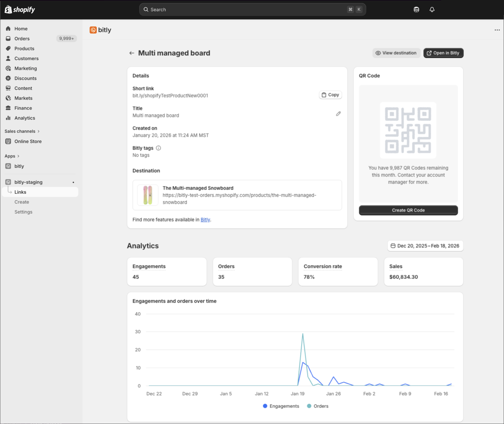The width and height of the screenshot is (504, 424).
Task: Click the bitly-staging app icon
Action: point(8,182)
